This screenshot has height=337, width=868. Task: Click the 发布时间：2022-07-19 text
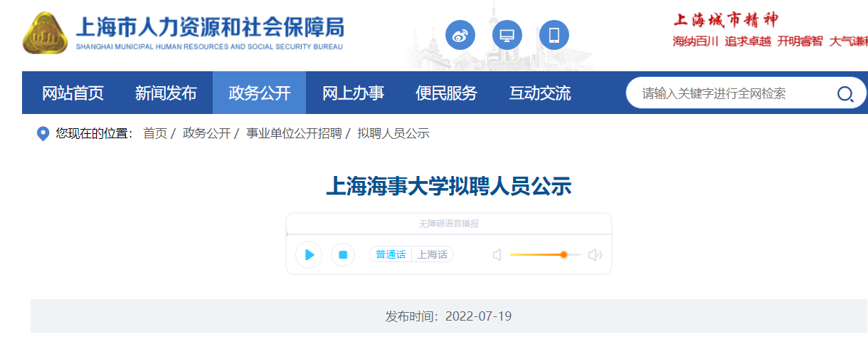click(x=449, y=316)
